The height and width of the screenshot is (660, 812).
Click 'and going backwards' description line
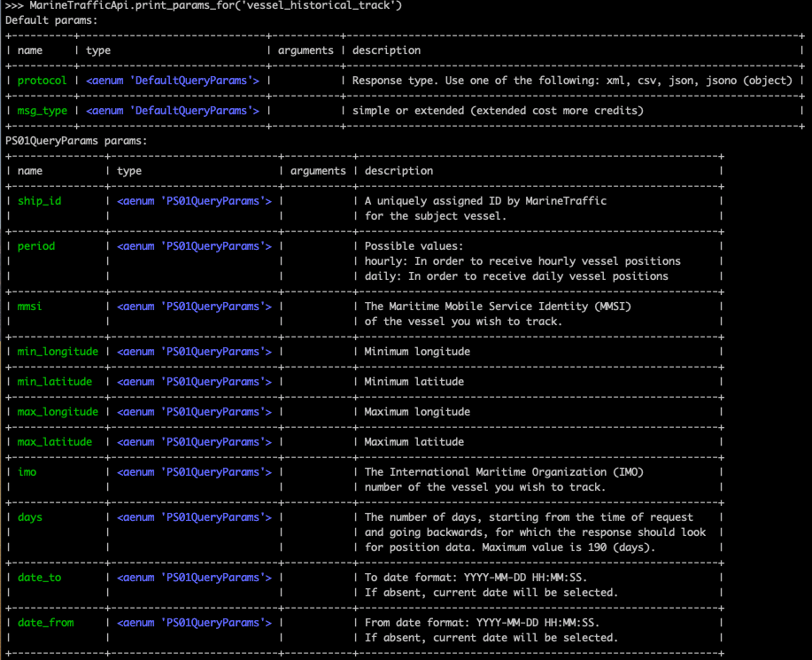(x=535, y=532)
